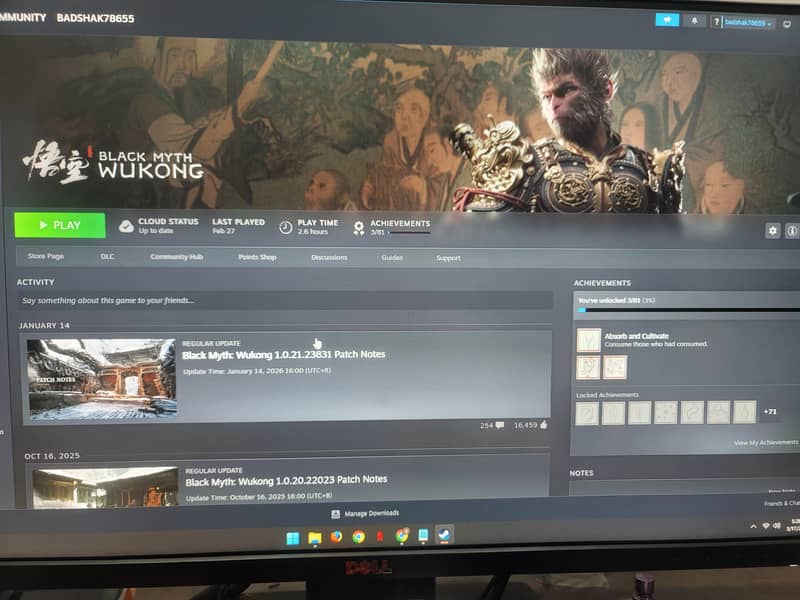Open the 1.0.20.22023 patch notes thumbnail
This screenshot has height=600, width=800.
(106, 487)
